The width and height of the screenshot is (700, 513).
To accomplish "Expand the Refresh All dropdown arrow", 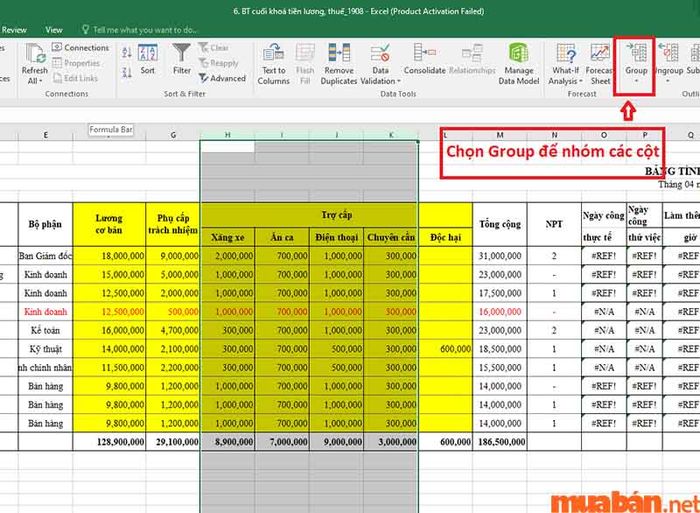I will [41, 81].
